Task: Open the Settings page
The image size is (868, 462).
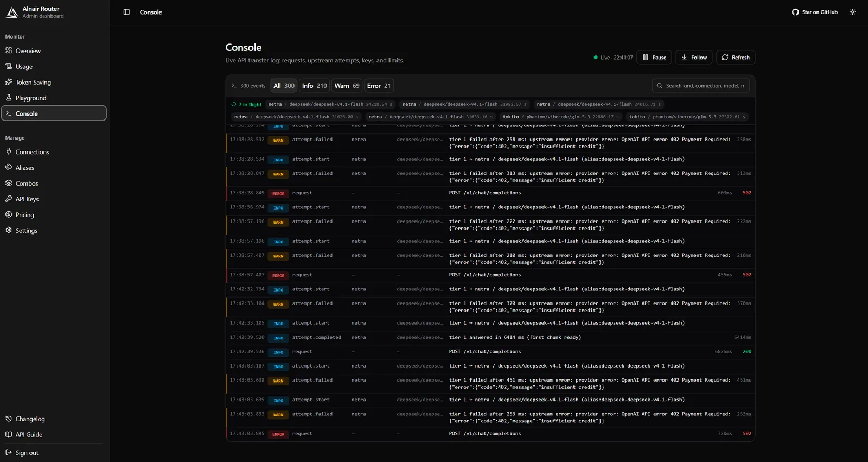Action: pyautogui.click(x=54, y=231)
